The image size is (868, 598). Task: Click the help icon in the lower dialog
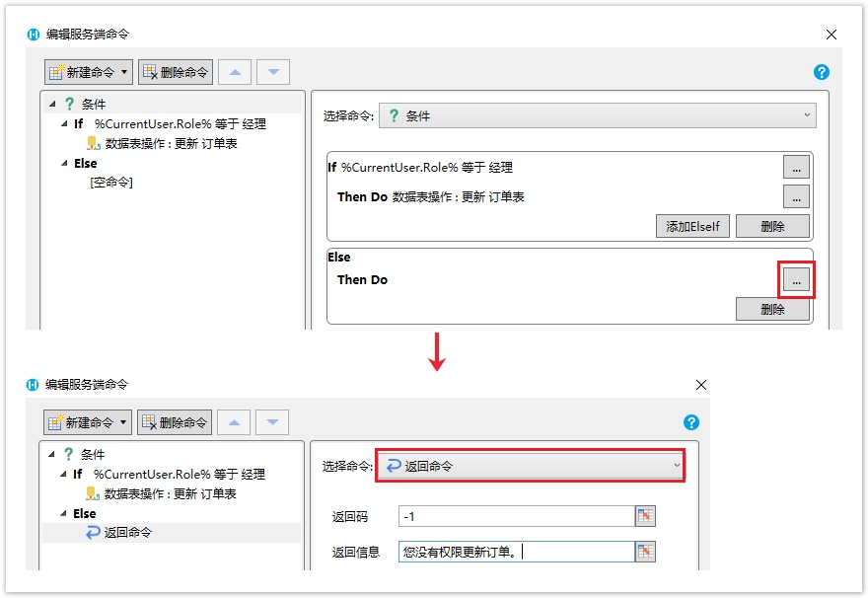pyautogui.click(x=690, y=422)
